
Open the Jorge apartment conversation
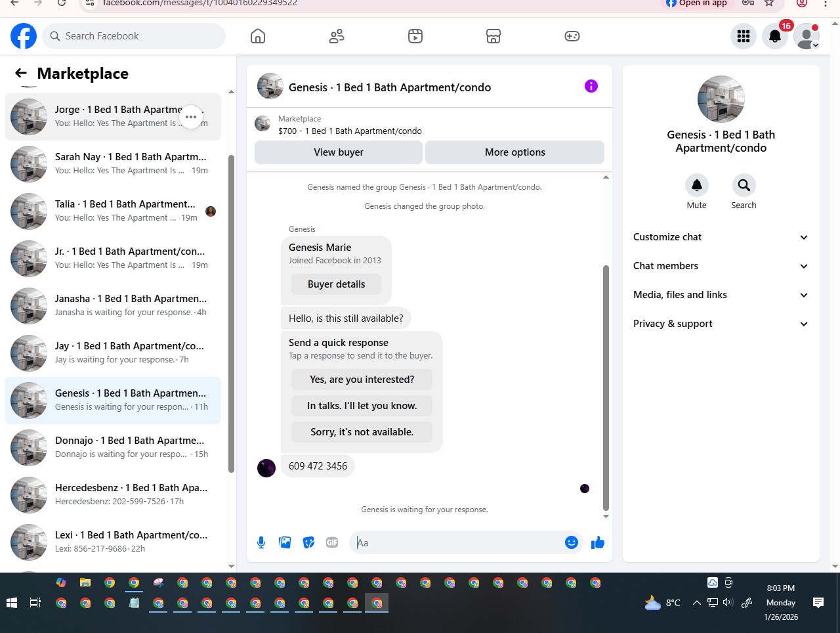[113, 117]
